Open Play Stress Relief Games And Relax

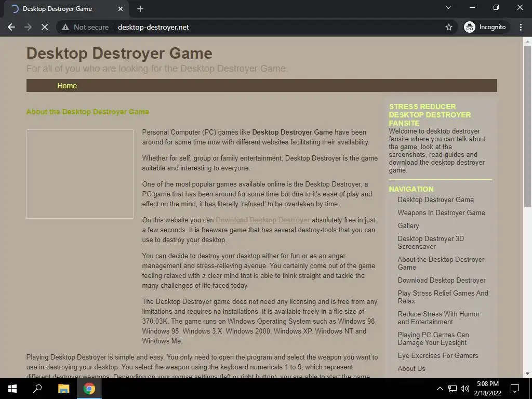(x=443, y=297)
